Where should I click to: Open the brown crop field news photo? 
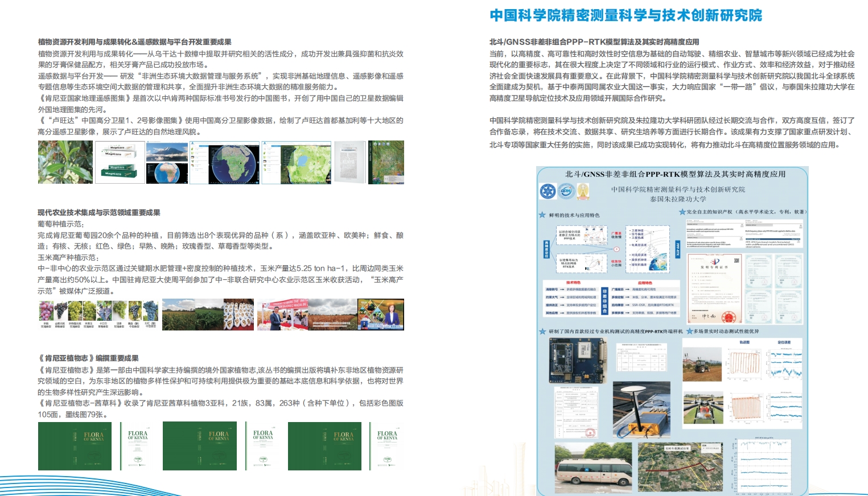click(x=332, y=315)
